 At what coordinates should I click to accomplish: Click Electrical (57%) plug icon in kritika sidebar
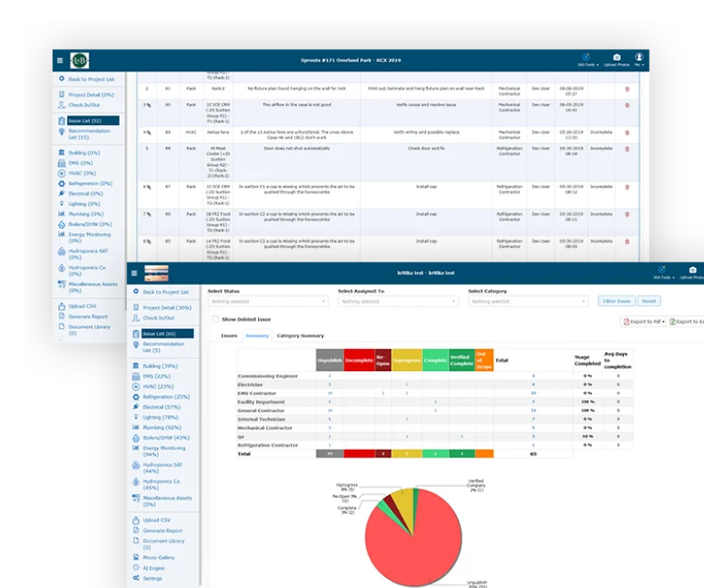tap(136, 407)
